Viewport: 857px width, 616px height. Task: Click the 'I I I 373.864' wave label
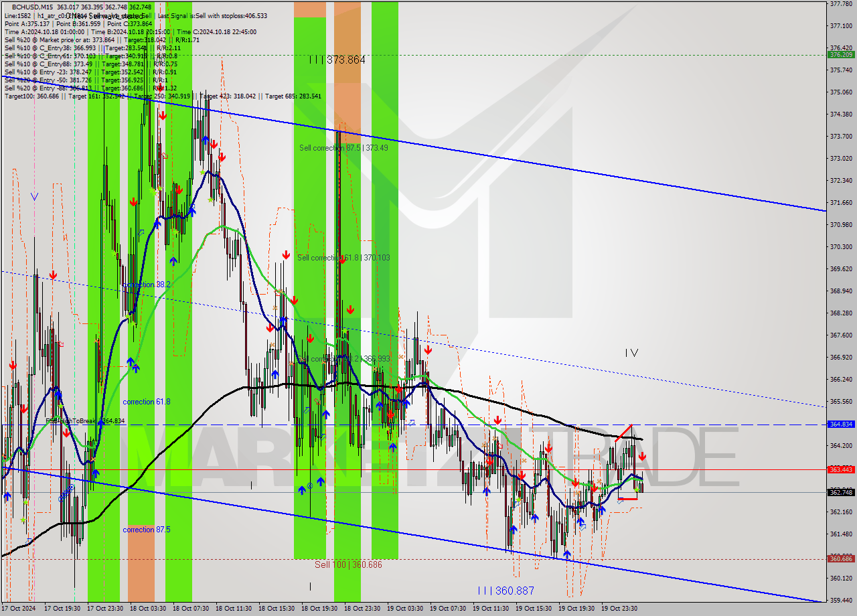point(337,60)
